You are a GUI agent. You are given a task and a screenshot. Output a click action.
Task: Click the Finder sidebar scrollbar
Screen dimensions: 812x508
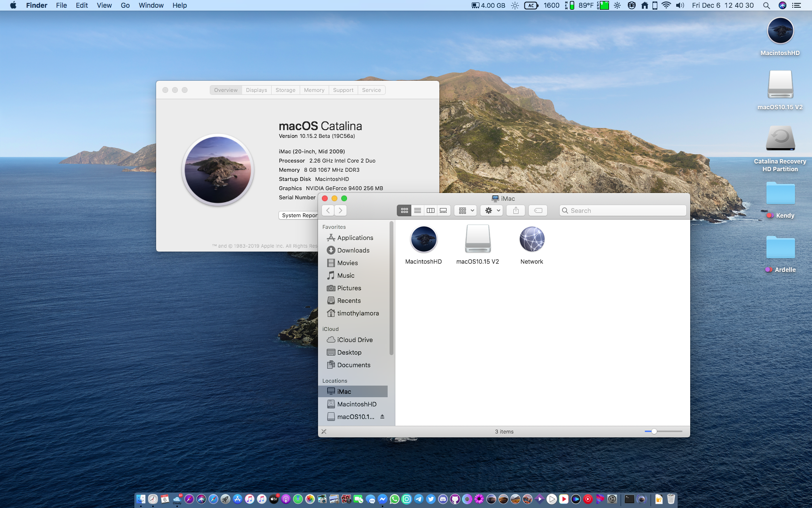391,288
